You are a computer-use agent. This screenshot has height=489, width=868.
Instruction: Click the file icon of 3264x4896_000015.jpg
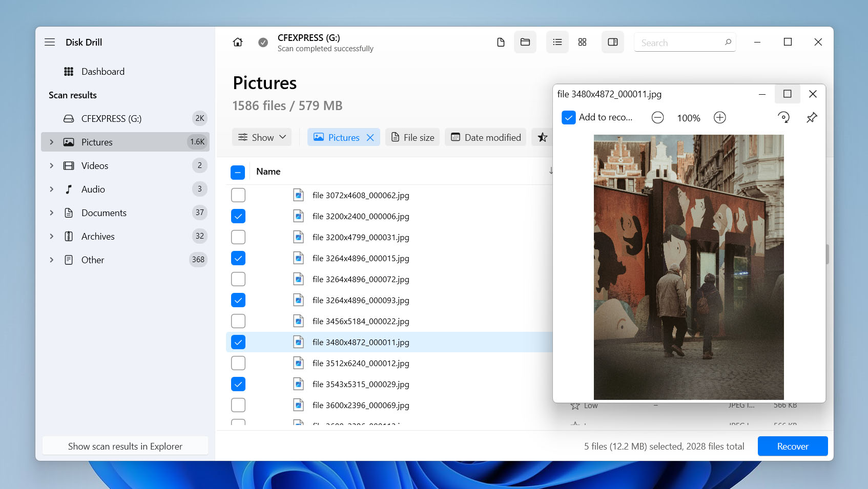pyautogui.click(x=298, y=258)
